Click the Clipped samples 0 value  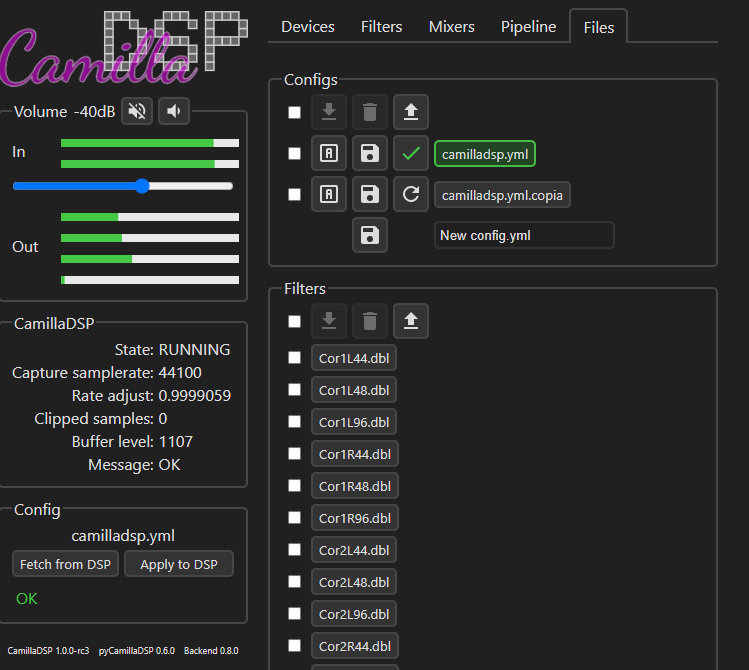tap(162, 419)
